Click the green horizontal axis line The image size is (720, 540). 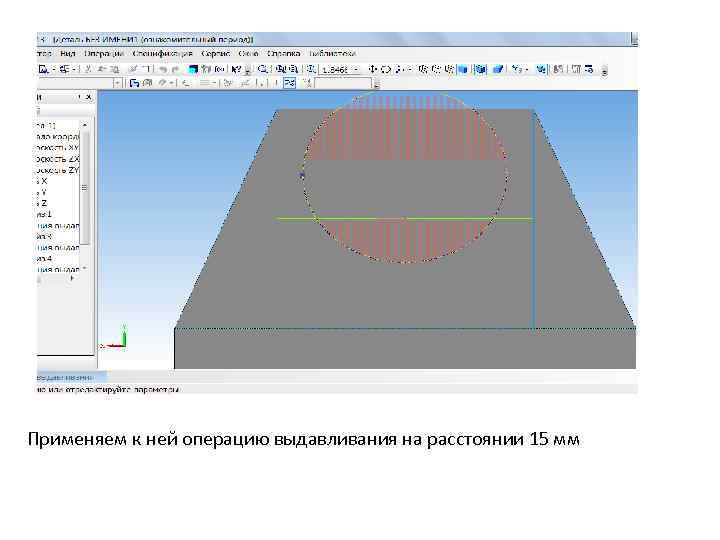pos(404,219)
